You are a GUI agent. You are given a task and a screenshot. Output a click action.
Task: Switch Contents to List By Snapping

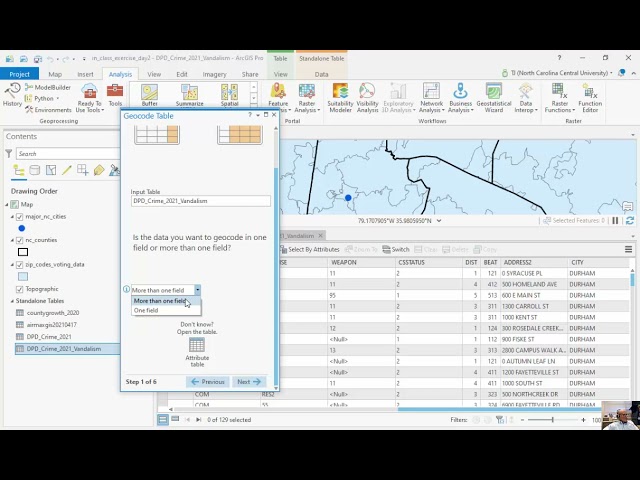pyautogui.click(x=82, y=170)
